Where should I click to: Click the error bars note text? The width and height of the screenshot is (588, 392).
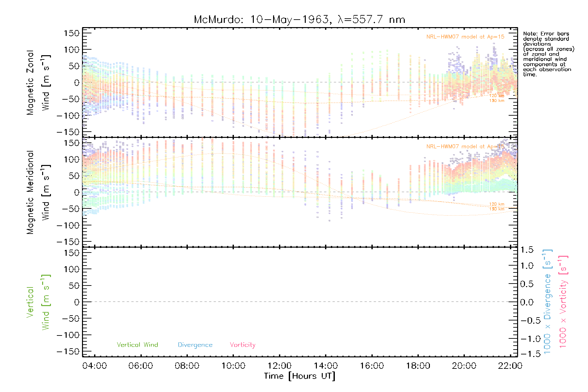click(x=548, y=54)
